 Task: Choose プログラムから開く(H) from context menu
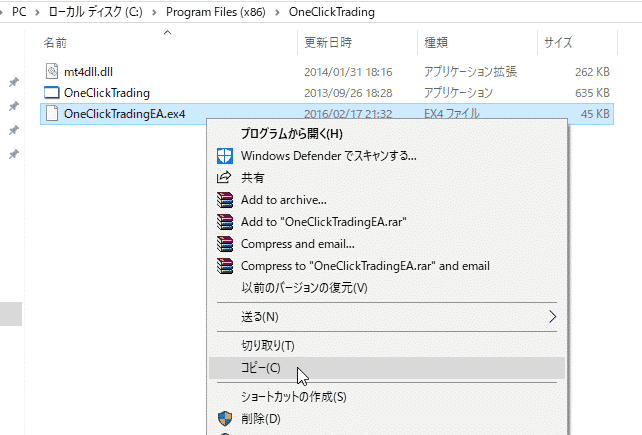(x=387, y=134)
